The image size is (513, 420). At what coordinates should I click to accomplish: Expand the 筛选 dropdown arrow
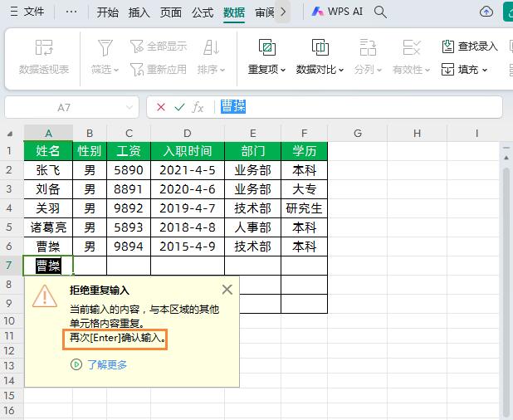pos(116,70)
